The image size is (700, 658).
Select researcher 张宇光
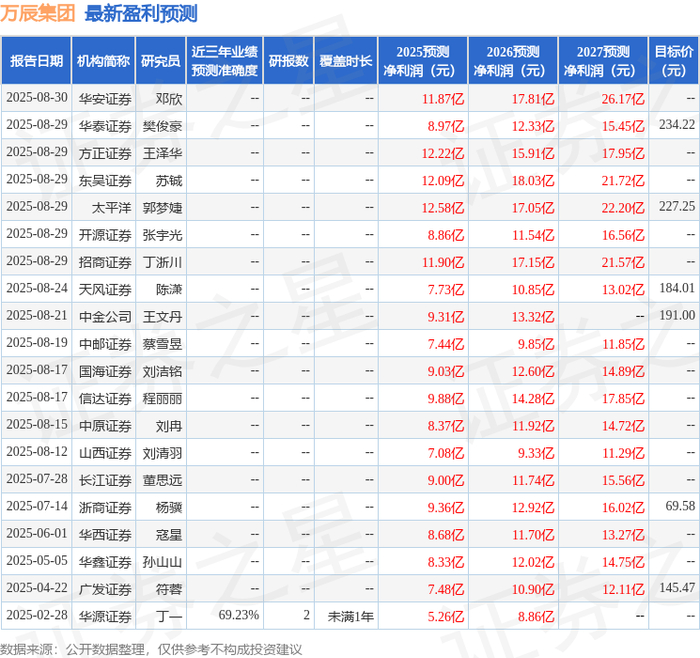coord(162,235)
